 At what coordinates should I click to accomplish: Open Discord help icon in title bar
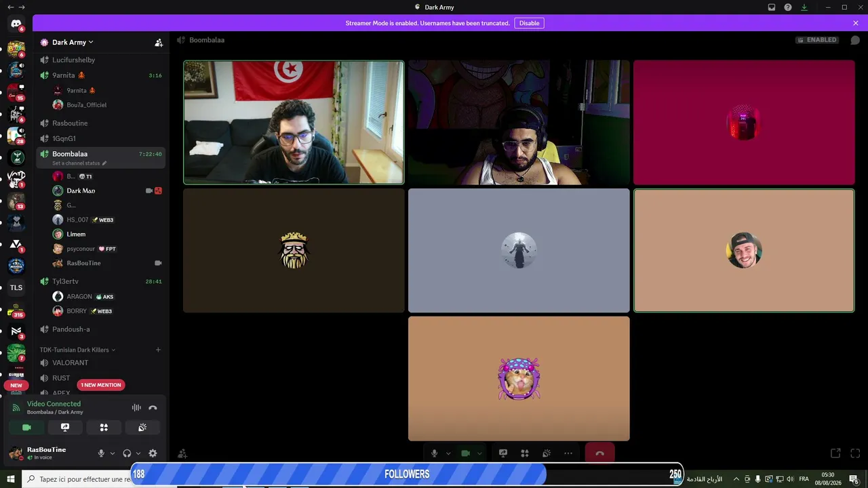click(x=788, y=7)
